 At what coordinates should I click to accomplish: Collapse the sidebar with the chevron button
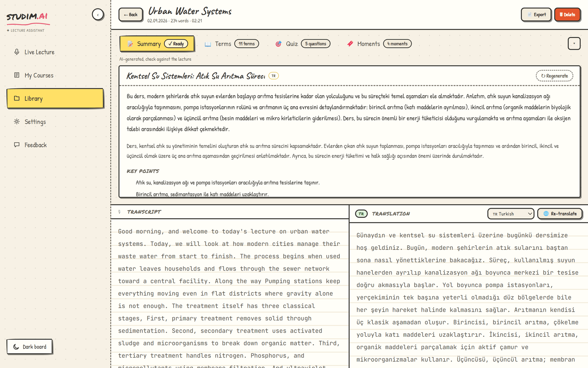tap(98, 15)
